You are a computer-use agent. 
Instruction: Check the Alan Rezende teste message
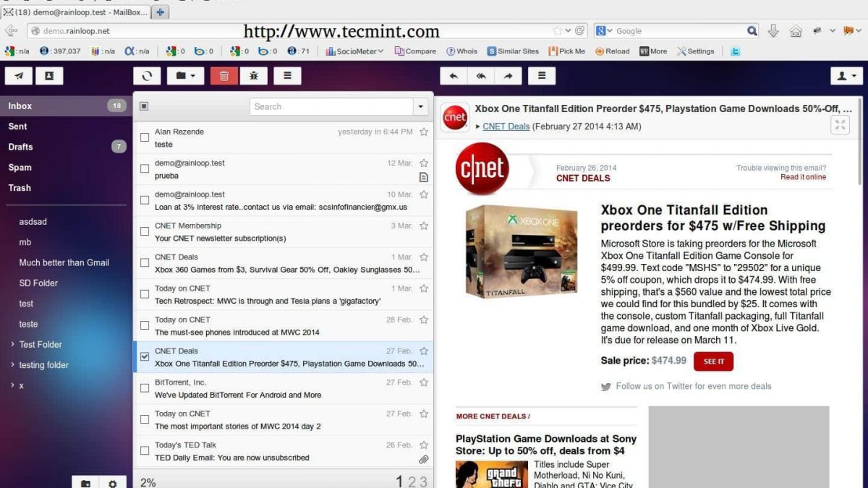click(145, 137)
